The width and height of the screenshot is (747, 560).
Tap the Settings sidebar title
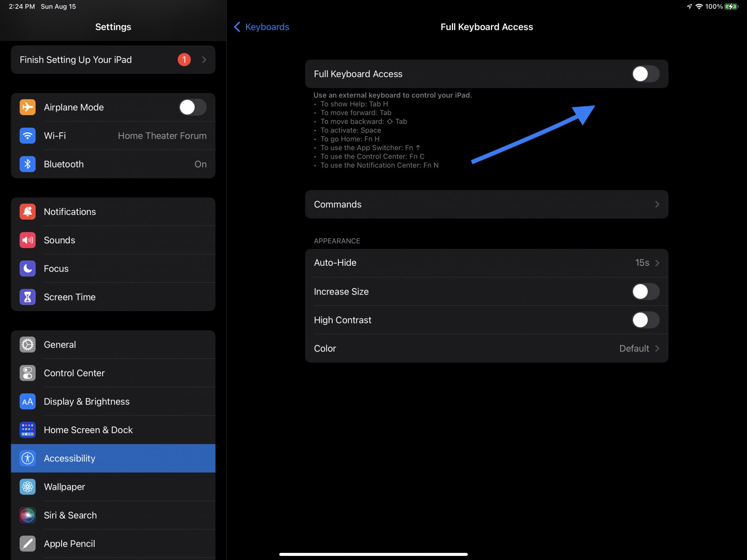pos(113,27)
